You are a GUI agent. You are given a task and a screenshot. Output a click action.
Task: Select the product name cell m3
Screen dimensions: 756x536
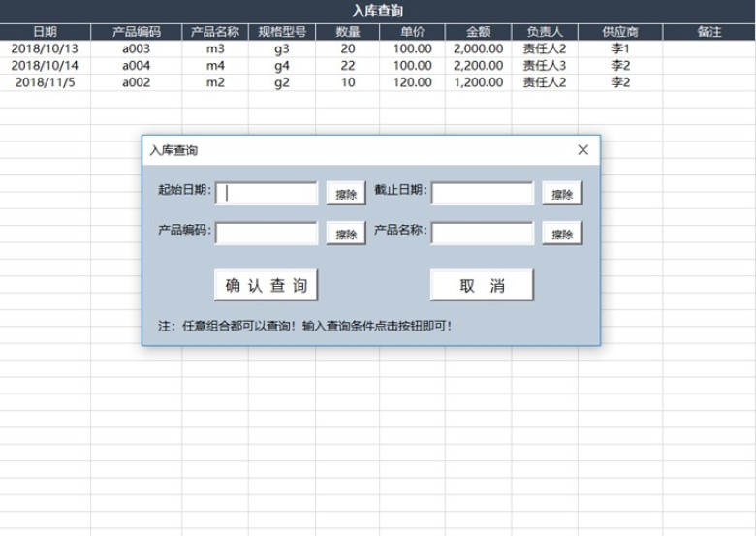click(x=215, y=48)
